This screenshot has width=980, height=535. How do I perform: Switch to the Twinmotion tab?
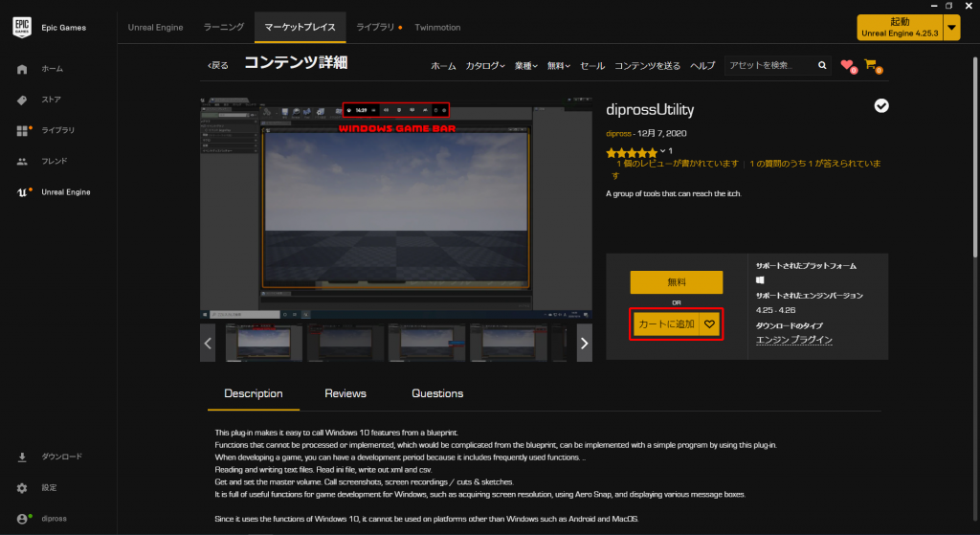437,28
